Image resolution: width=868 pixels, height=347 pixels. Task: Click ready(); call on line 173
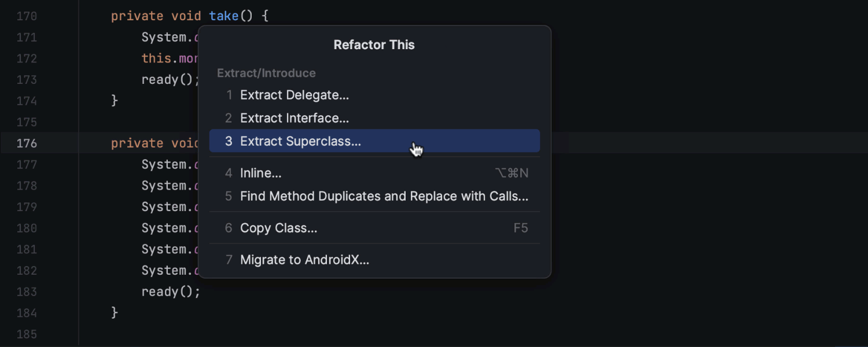169,80
